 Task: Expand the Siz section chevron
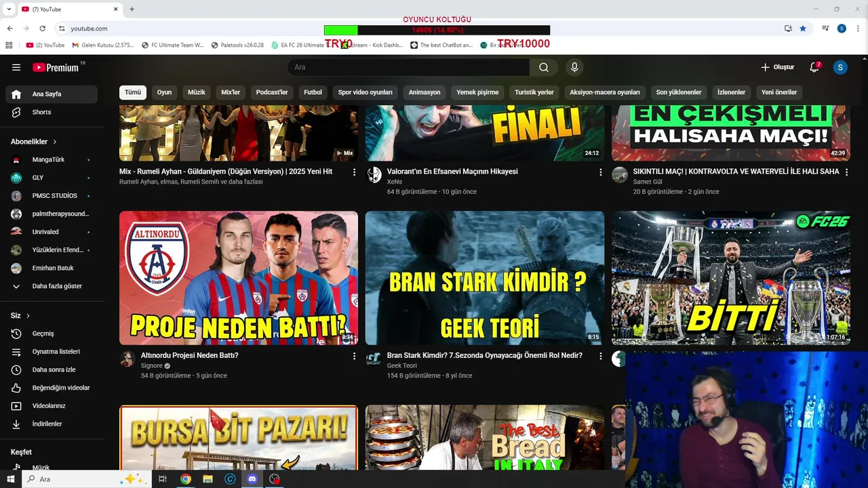pos(28,316)
